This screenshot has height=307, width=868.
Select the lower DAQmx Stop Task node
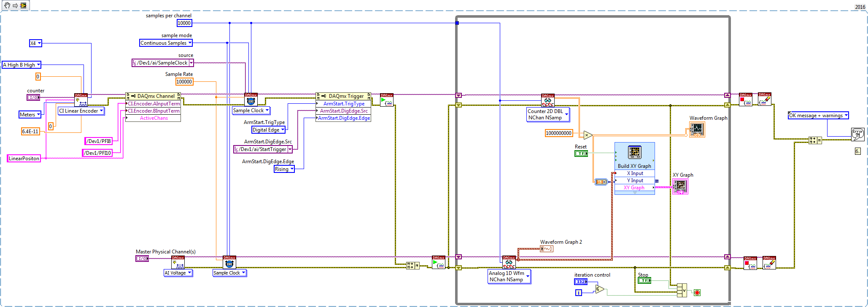tap(750, 263)
